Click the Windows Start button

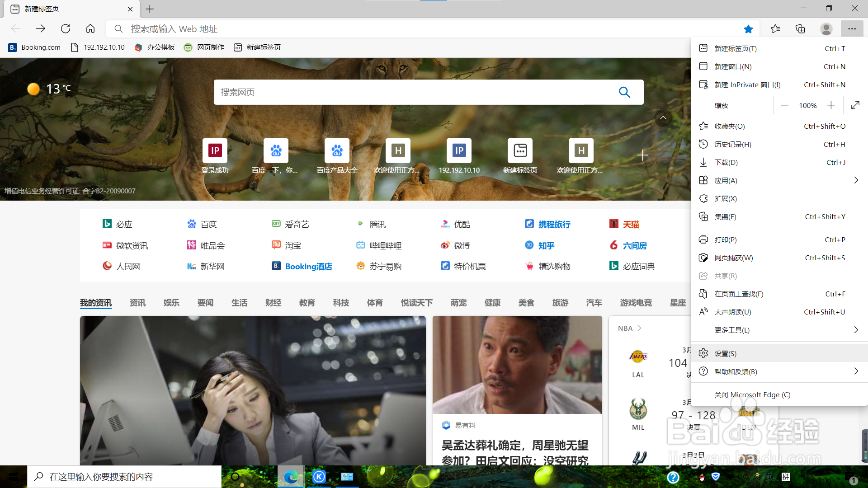(x=14, y=477)
